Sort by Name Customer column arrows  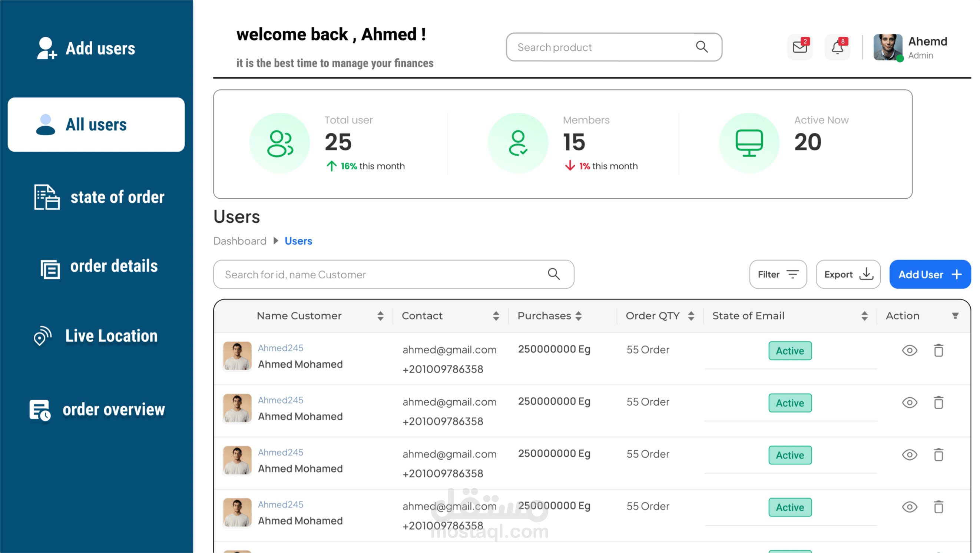point(380,316)
